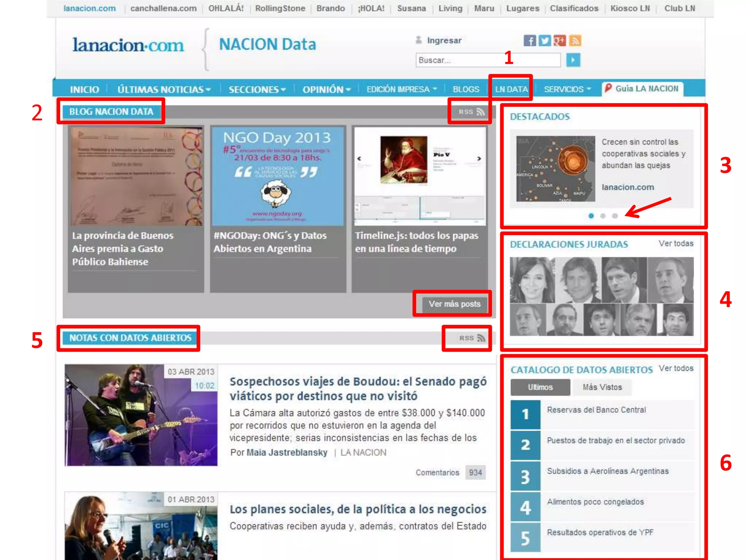747x560 pixels.
Task: Open Ver todas for Declaraciones Juradas
Action: point(676,244)
